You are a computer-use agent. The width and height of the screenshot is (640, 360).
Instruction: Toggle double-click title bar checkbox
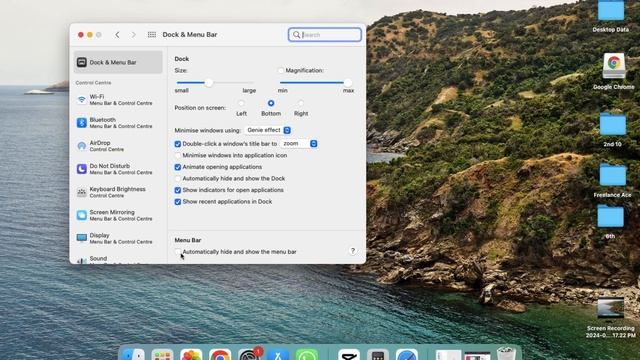[178, 144]
